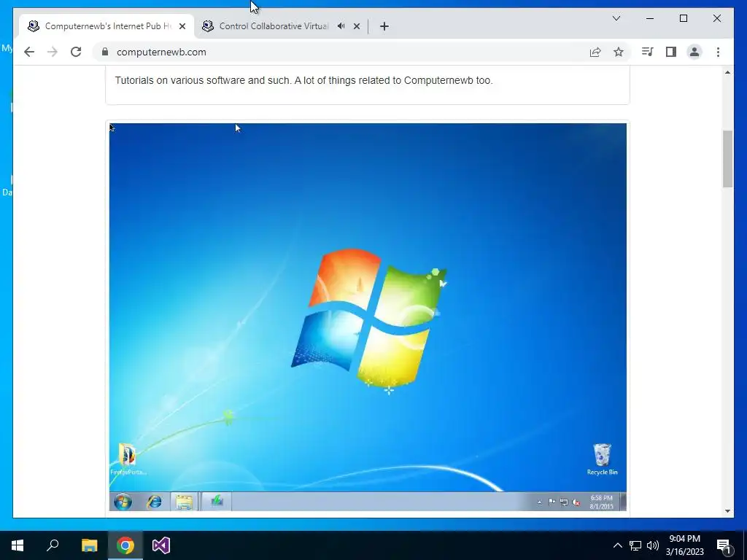747x560 pixels.
Task: Open the media control button in Chrome
Action: (x=647, y=52)
